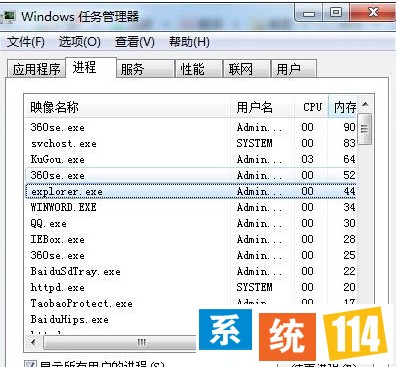Click SYSTEM user in svchost.exe row

tap(254, 143)
